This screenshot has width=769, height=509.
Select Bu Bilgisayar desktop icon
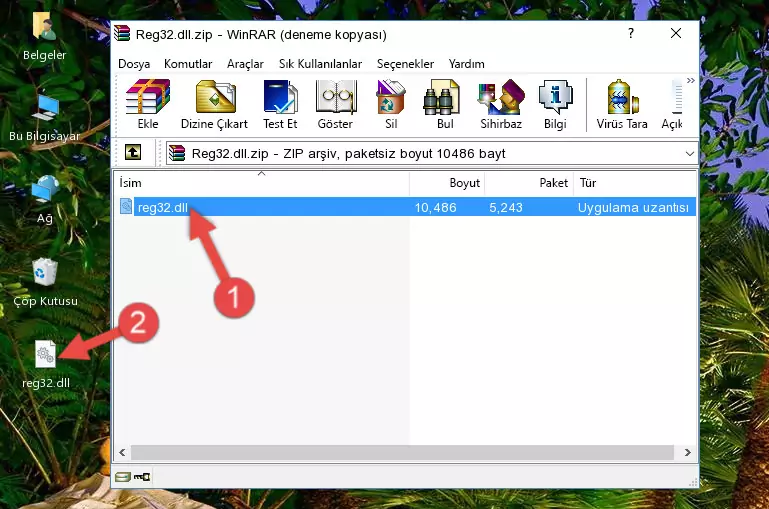[45, 118]
